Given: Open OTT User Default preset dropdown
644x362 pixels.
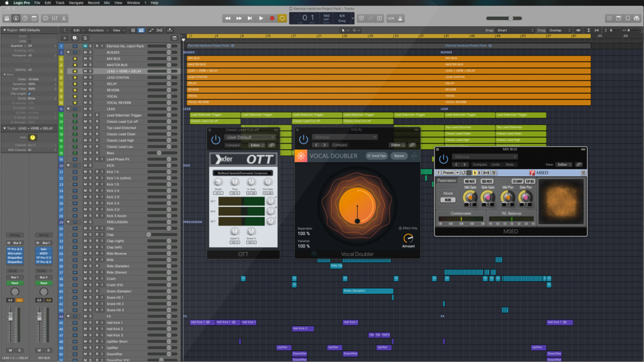Looking at the screenshot, I should coord(250,137).
